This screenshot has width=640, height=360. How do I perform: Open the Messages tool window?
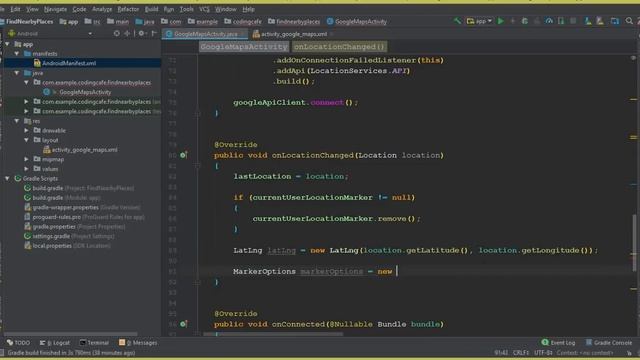138,343
